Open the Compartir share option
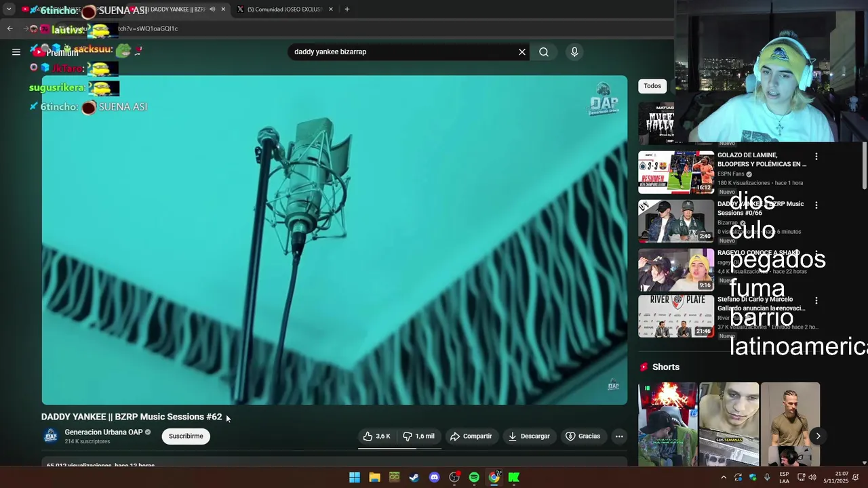 coord(471,436)
